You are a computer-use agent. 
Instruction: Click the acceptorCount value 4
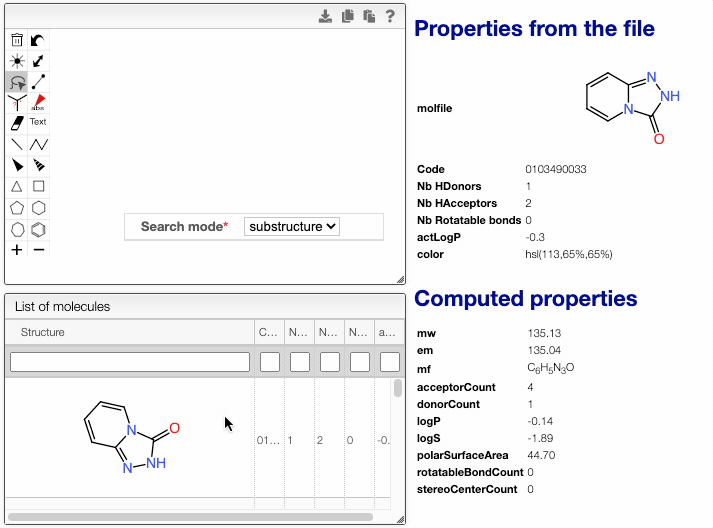(530, 387)
